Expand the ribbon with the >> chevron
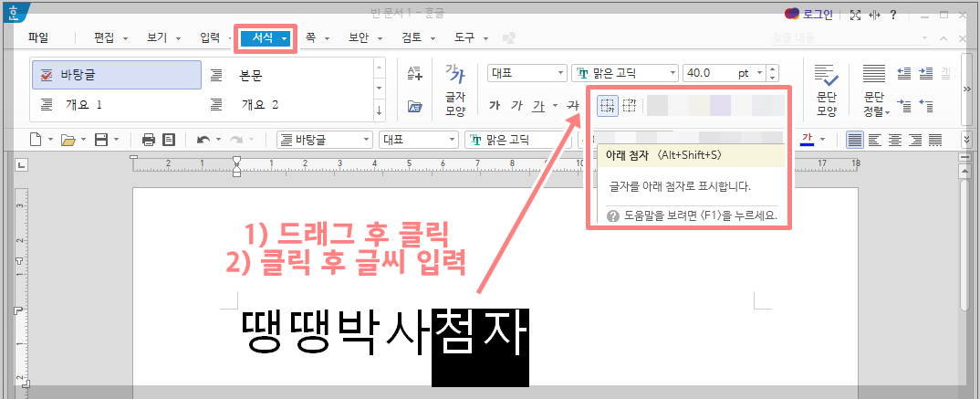 coord(966,90)
